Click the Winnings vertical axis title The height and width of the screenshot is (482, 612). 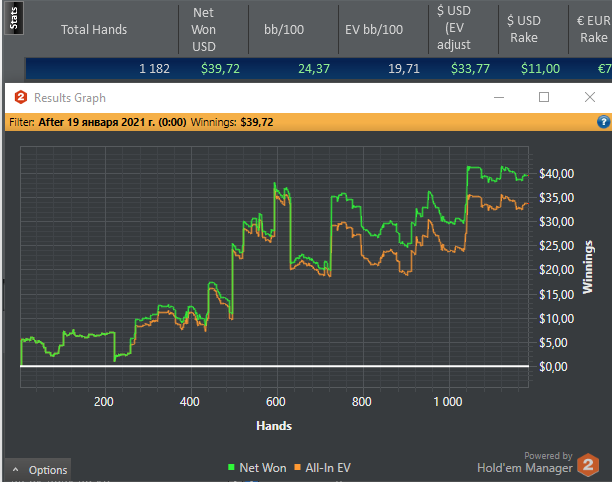587,267
